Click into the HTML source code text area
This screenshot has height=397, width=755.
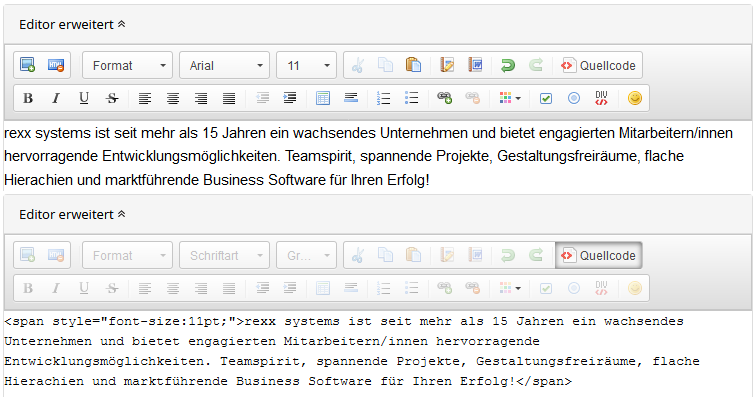click(378, 354)
